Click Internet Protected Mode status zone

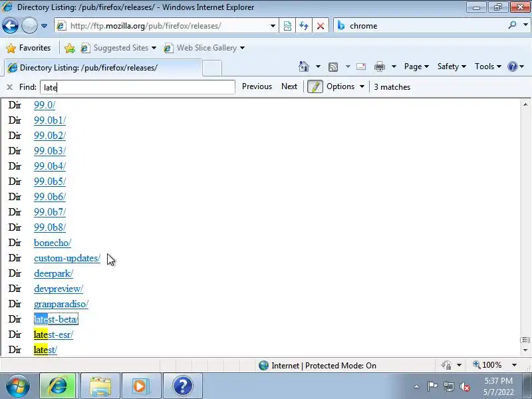click(x=317, y=365)
